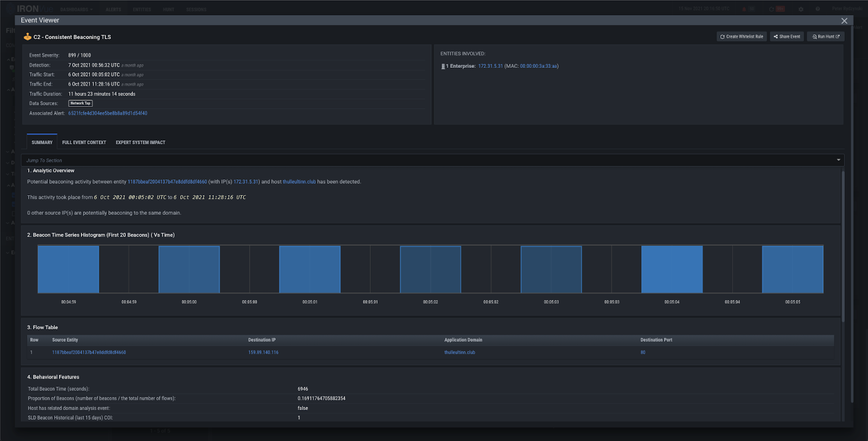Open the associated alert ID link

pyautogui.click(x=107, y=113)
